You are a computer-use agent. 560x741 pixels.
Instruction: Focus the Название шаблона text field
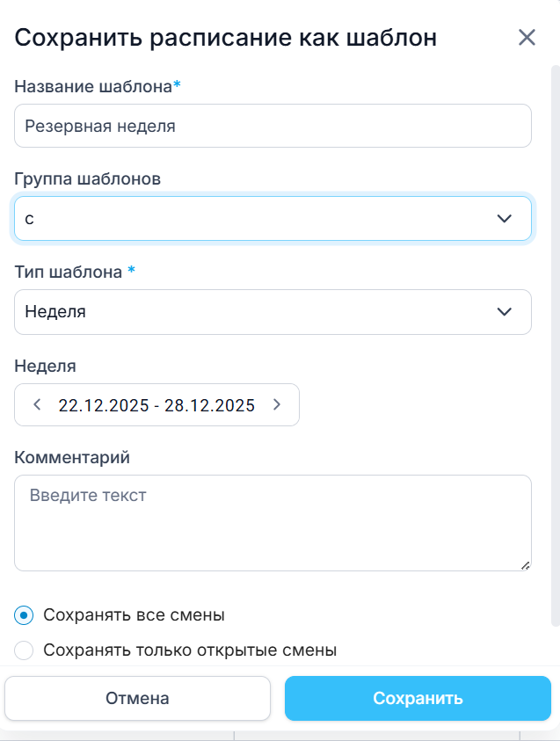tap(273, 126)
